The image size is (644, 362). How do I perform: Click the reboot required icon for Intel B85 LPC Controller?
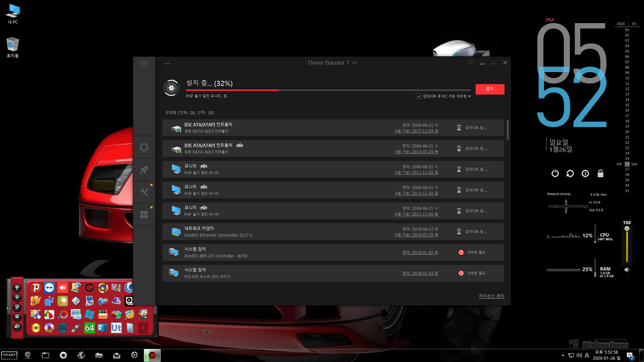click(x=461, y=252)
